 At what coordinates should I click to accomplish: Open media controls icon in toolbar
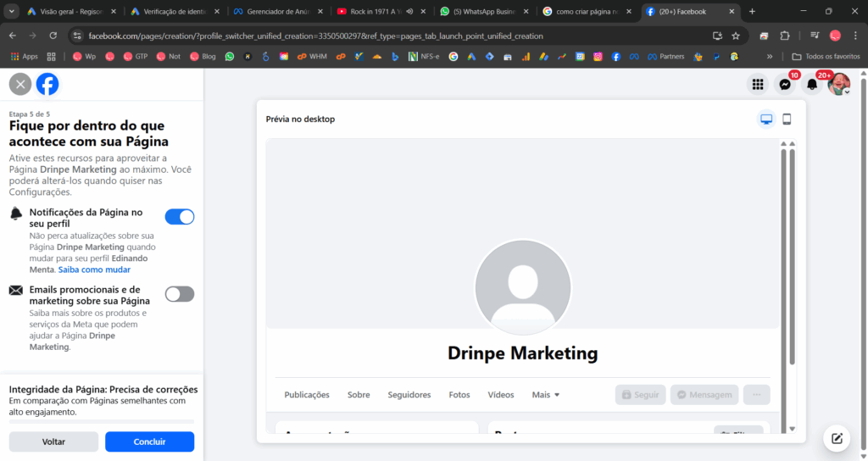click(815, 36)
